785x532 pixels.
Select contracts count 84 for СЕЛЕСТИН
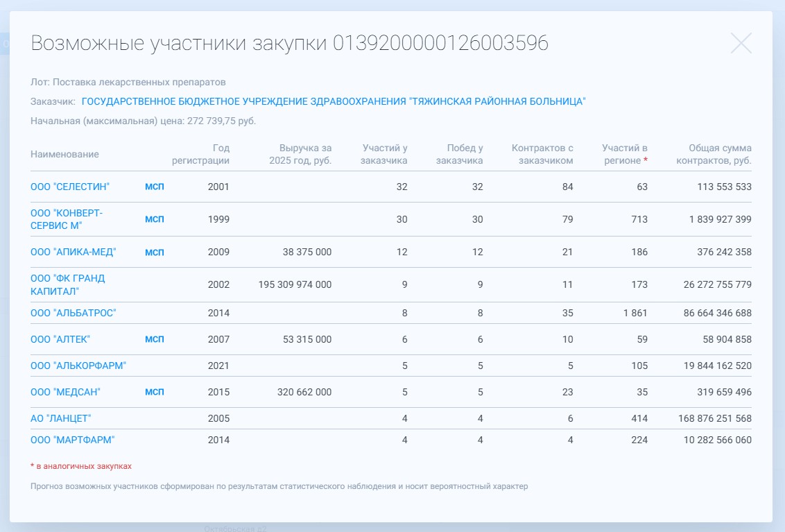coord(567,187)
